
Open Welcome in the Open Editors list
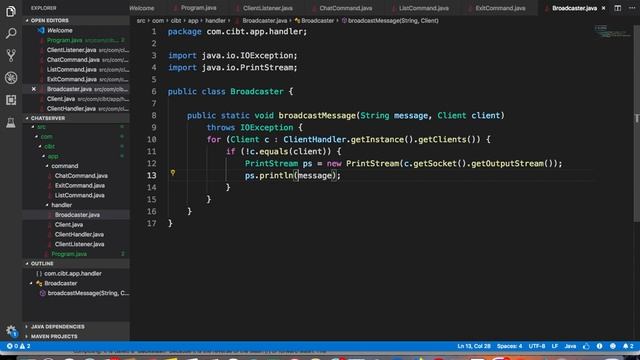click(x=60, y=31)
